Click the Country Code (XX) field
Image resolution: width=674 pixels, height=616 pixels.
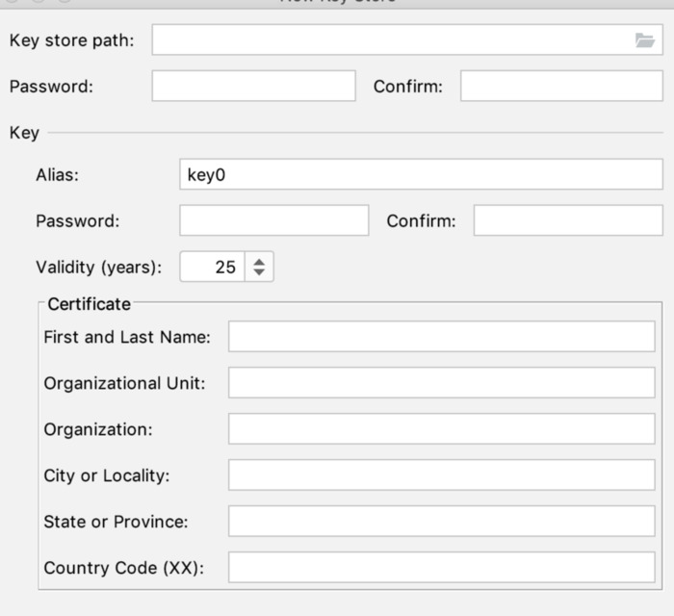[x=441, y=568]
